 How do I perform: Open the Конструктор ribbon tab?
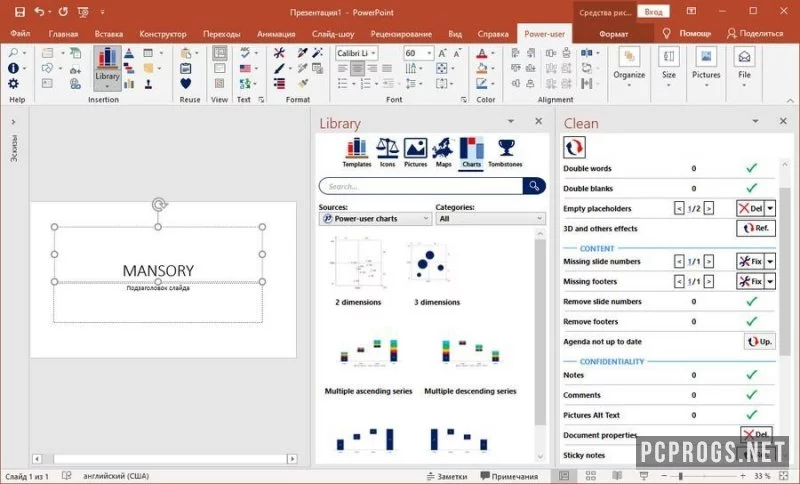pos(163,34)
